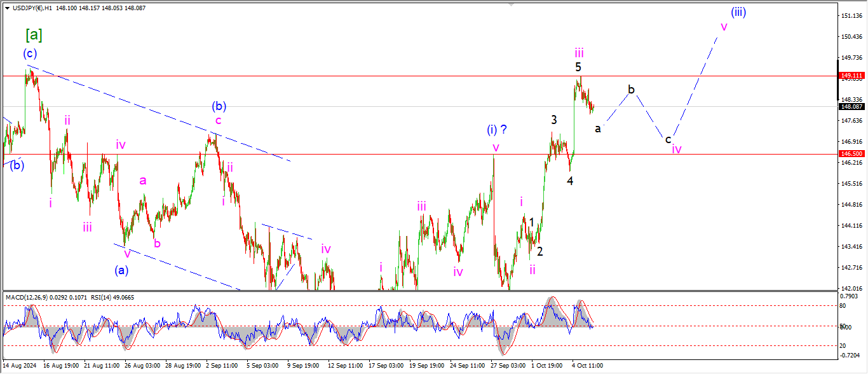This screenshot has width=868, height=374.
Task: Select the black 3 wave label
Action: coord(554,120)
